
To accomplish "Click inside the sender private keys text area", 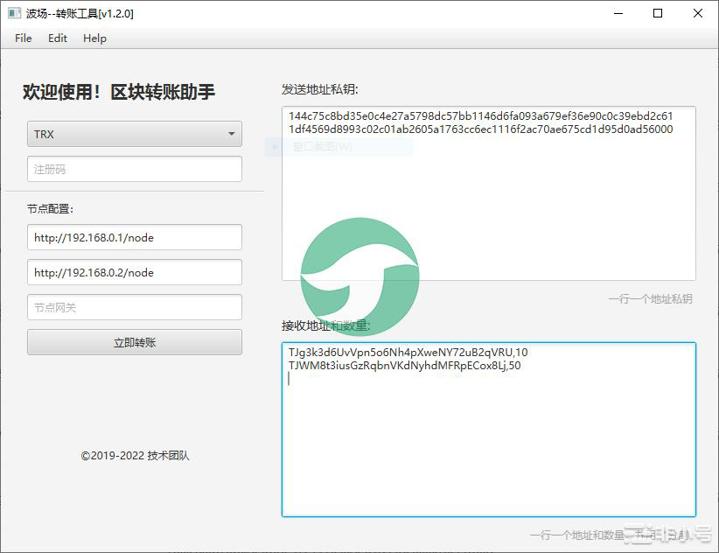I will [488, 193].
